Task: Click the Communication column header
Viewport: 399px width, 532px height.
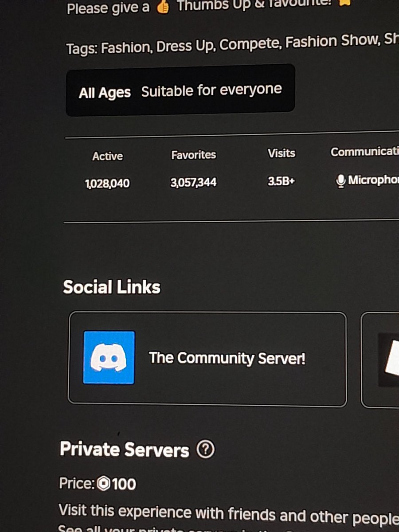Action: pyautogui.click(x=364, y=152)
